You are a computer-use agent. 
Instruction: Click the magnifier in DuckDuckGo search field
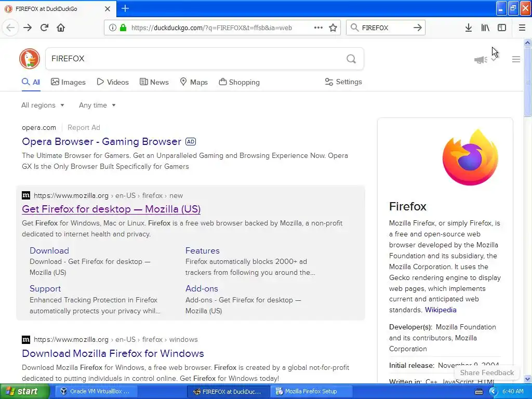(x=351, y=59)
